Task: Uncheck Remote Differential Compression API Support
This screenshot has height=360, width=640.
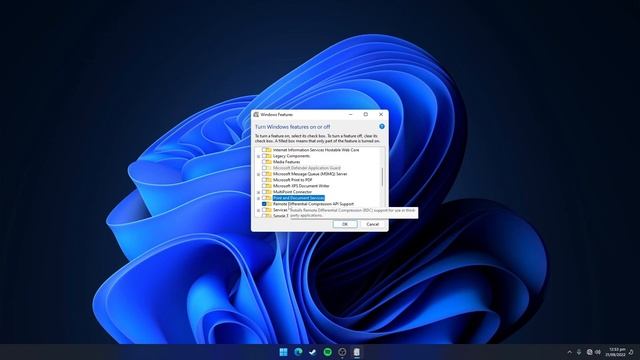Action: pos(264,204)
